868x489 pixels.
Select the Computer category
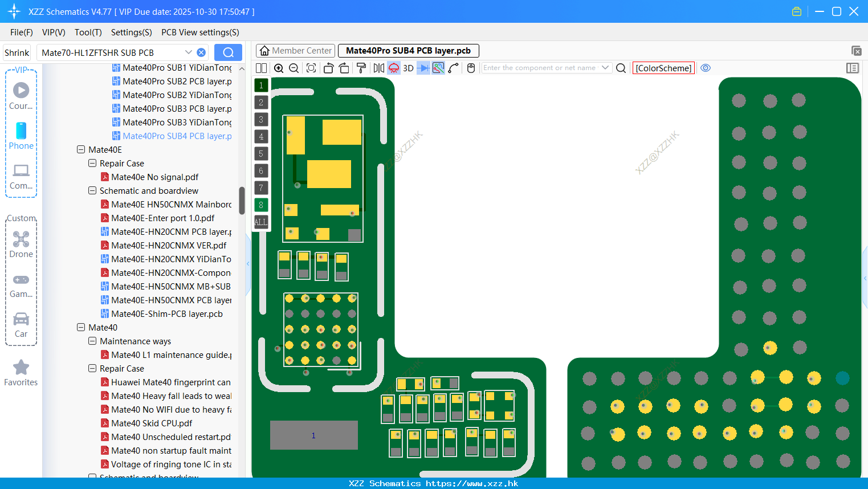[x=21, y=176]
